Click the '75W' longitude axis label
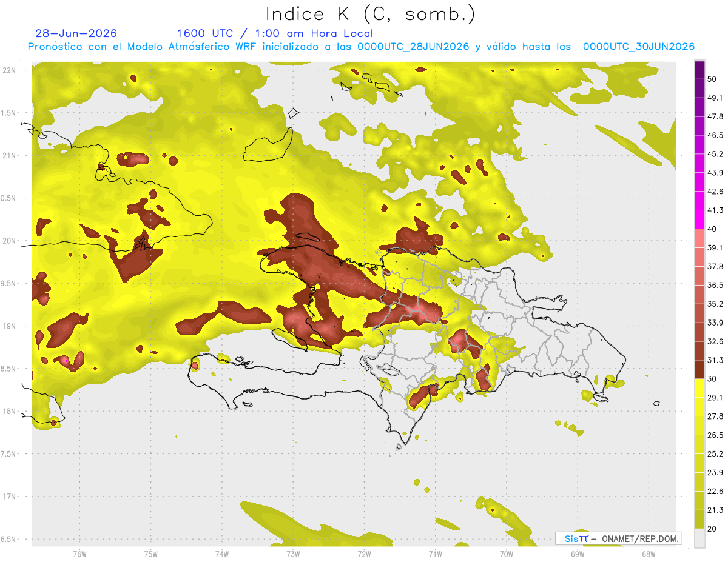This screenshot has width=728, height=562. 150,554
